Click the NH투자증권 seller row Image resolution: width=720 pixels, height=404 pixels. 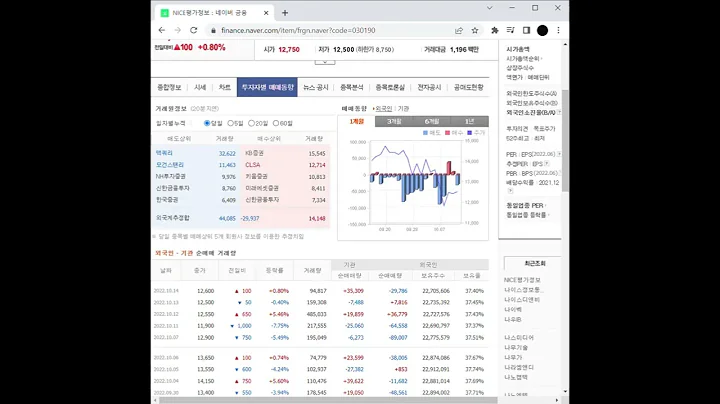(x=196, y=176)
